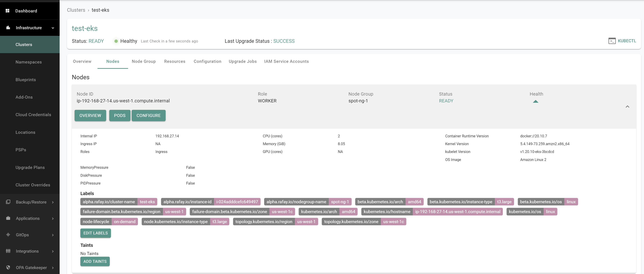Open the Namespaces sidebar item
This screenshot has width=644, height=274.
[x=29, y=62]
